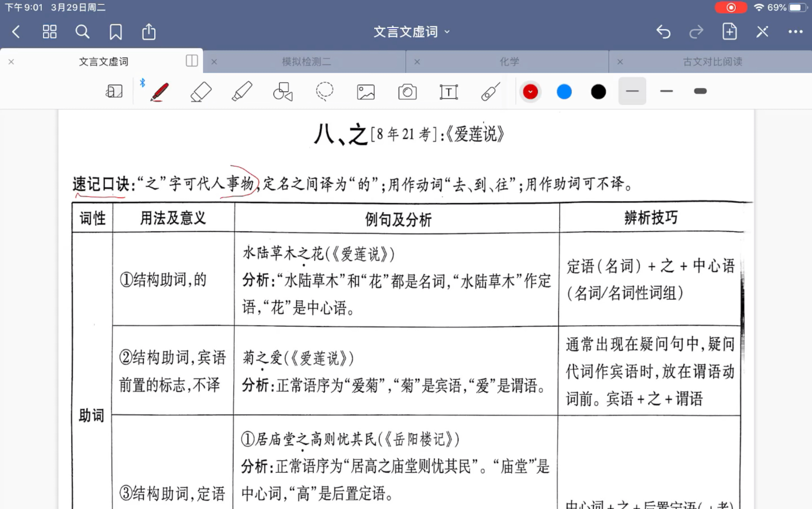Open the share and export menu
Screen dimensions: 812x509
(149, 31)
